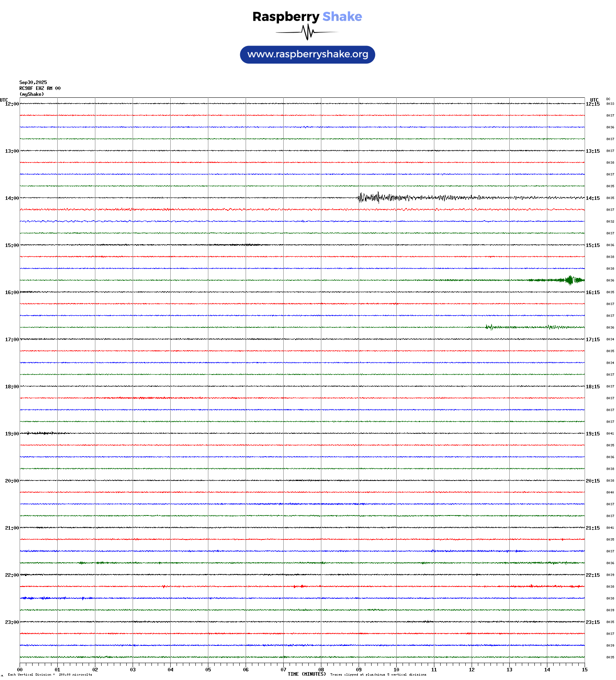Click the red spike on the 22:15 trace
The image size is (616, 680).
pyautogui.click(x=301, y=586)
